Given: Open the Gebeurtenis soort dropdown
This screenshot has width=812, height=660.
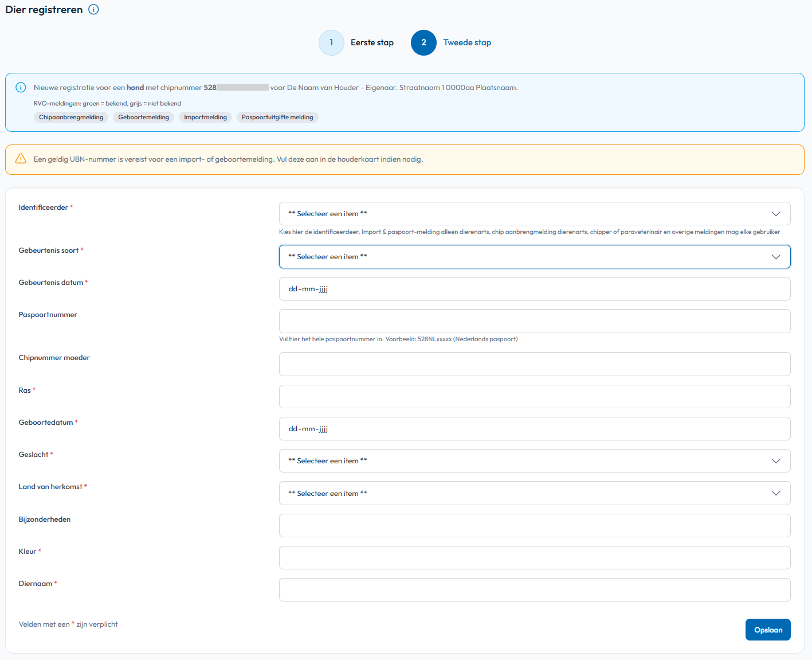Looking at the screenshot, I should tap(535, 257).
